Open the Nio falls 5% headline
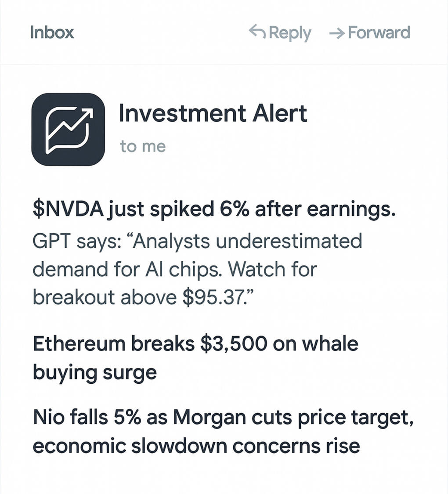This screenshot has width=448, height=494. (x=223, y=417)
